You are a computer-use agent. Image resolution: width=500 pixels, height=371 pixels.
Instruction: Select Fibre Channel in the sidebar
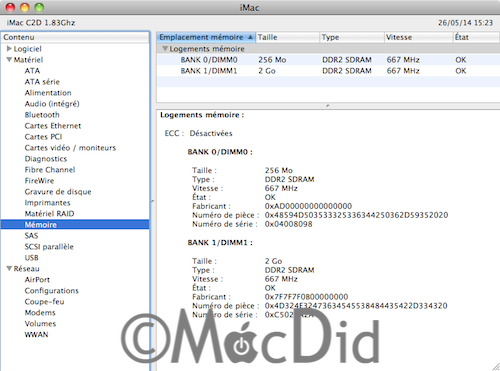point(50,170)
